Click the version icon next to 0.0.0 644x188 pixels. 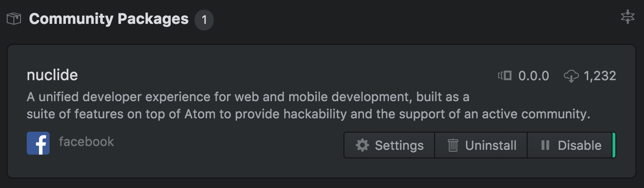pos(505,75)
